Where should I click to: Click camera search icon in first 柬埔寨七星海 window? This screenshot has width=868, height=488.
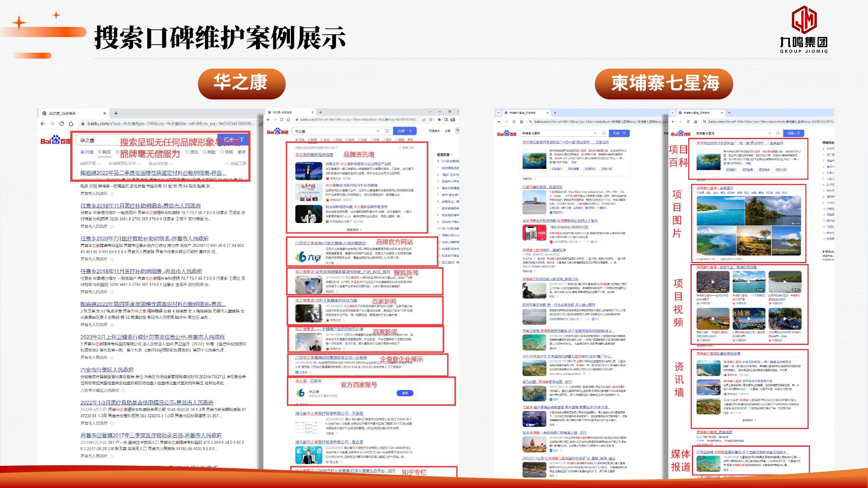[x=603, y=133]
